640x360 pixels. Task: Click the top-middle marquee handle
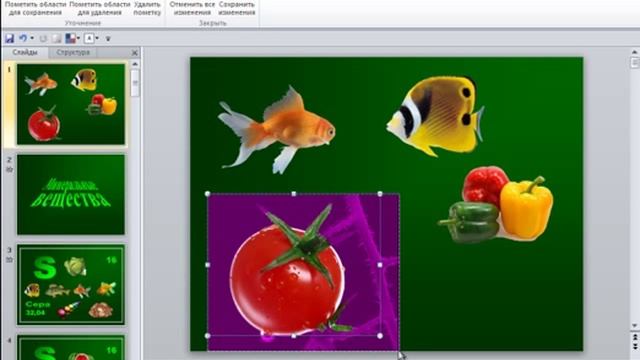point(294,194)
